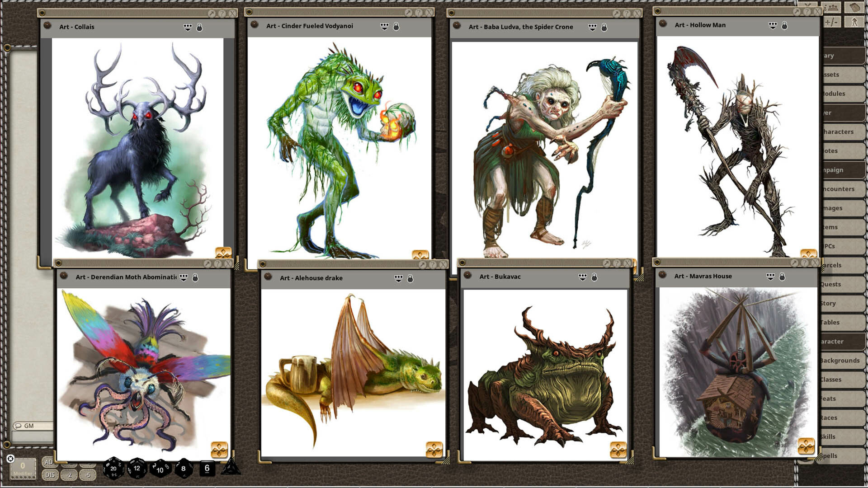Roll the d12 from the dice tray
Viewport: 868px width, 488px height.
click(x=137, y=469)
